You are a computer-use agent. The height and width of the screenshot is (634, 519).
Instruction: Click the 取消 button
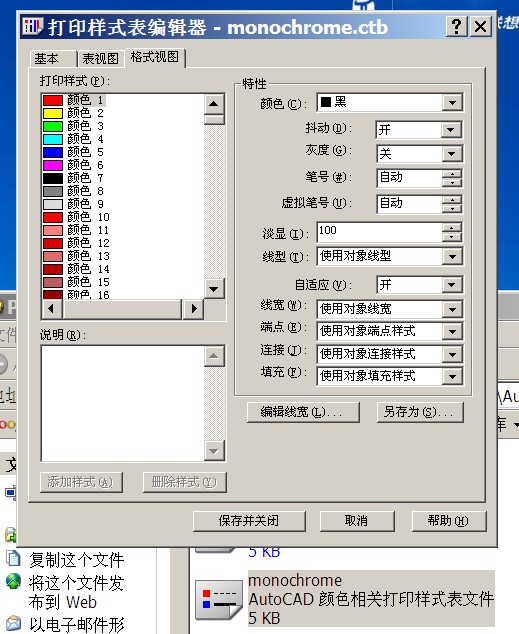[x=357, y=521]
